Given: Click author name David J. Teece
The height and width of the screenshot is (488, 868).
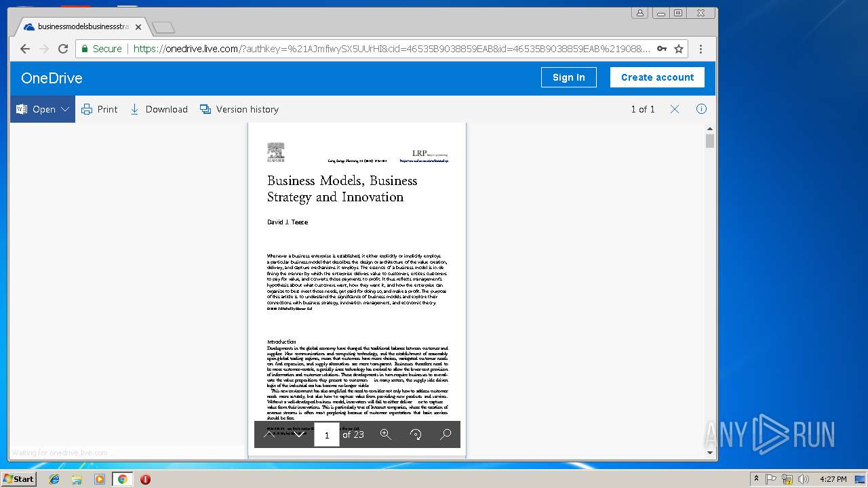Looking at the screenshot, I should coord(288,222).
